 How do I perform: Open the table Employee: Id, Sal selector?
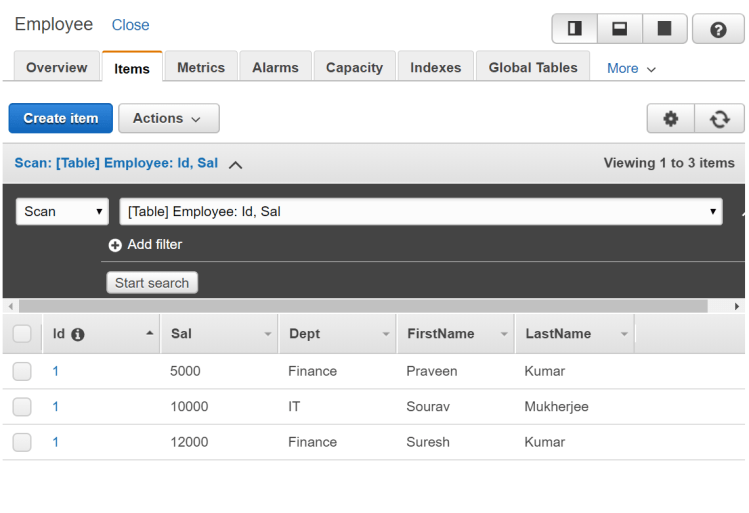(420, 212)
